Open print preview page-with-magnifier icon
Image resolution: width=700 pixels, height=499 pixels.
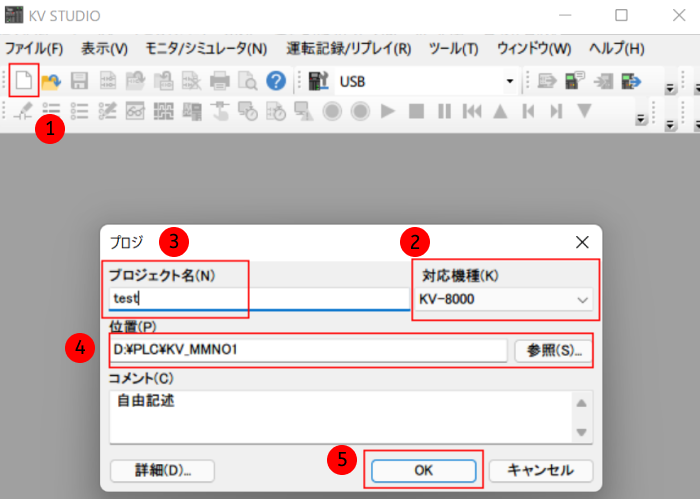[x=248, y=81]
